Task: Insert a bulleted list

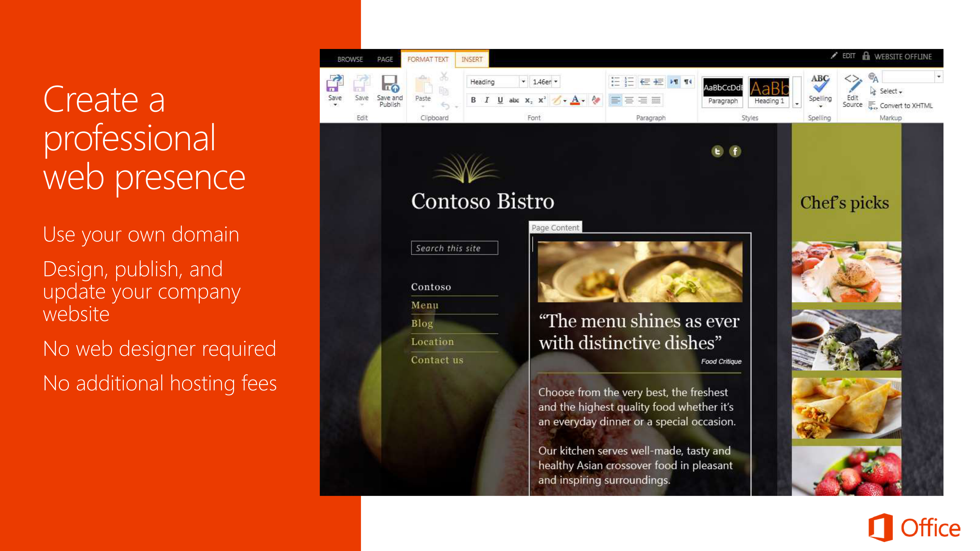Action: point(615,81)
